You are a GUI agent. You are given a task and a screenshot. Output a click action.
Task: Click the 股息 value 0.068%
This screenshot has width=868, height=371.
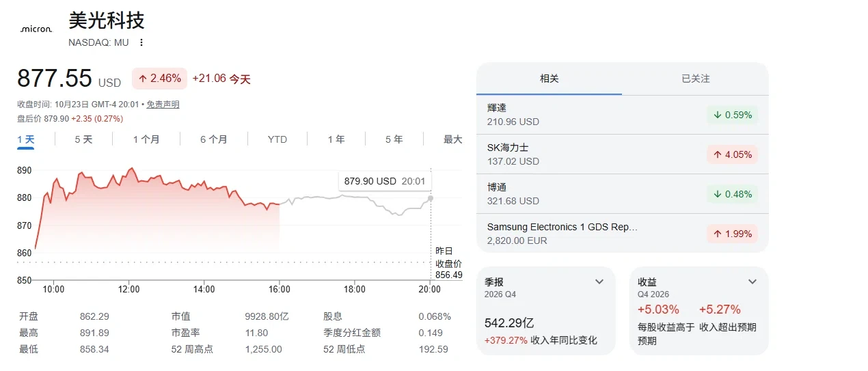tap(435, 316)
